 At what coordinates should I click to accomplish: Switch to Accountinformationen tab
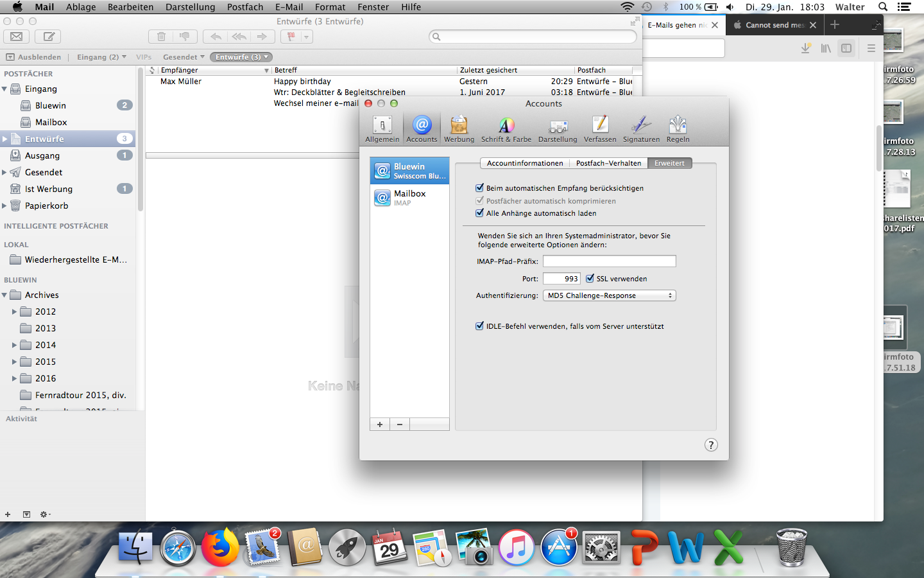(525, 163)
